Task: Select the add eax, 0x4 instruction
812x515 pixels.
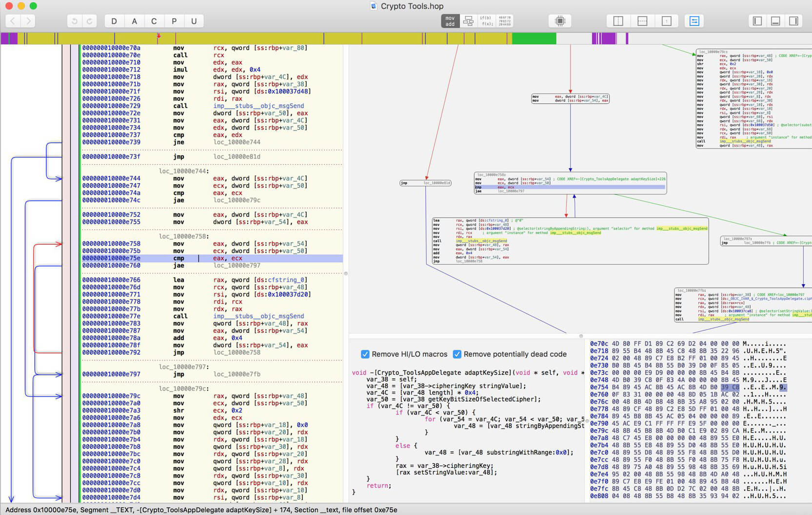Action: click(x=212, y=338)
